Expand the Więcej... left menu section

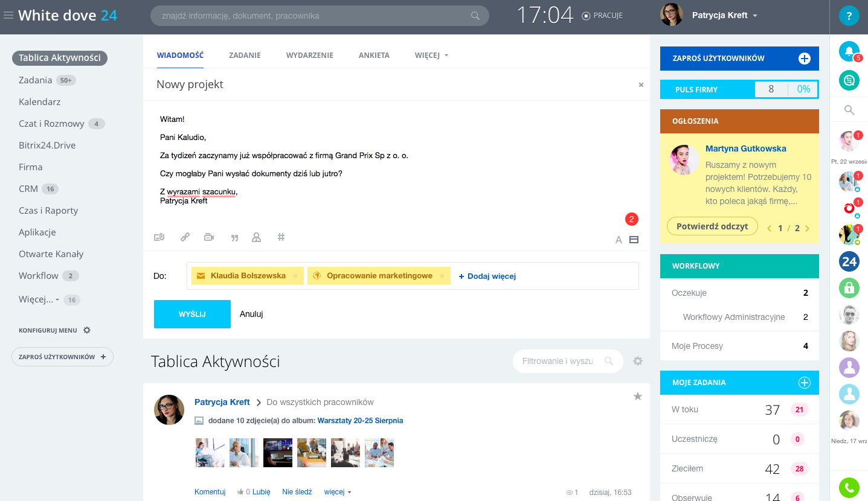click(x=39, y=300)
